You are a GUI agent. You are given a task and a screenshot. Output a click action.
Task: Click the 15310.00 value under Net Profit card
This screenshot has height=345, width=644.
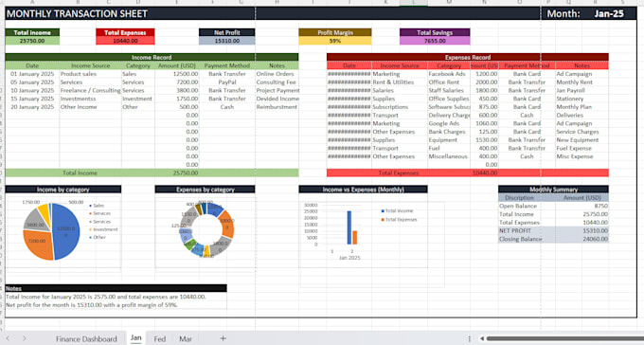(x=227, y=41)
